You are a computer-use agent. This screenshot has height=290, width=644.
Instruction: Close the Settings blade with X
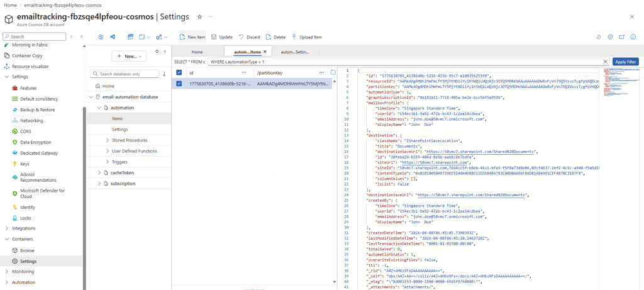point(631,16)
